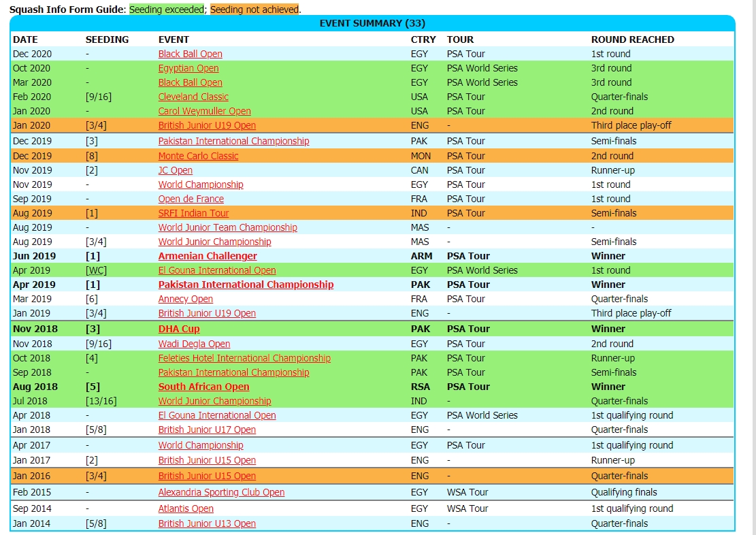
Task: Click the Event Summary (33) header bar
Action: 372,23
